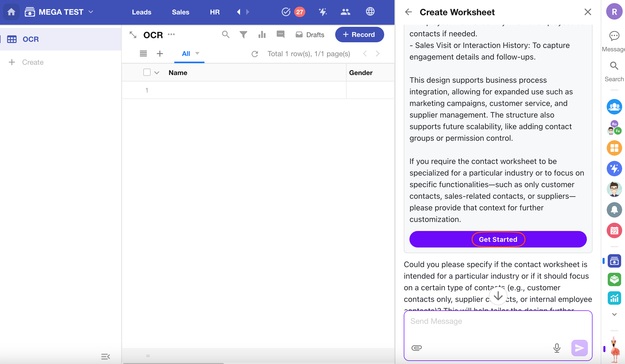Open the All view dropdown arrow
This screenshot has height=364, width=625.
point(197,53)
